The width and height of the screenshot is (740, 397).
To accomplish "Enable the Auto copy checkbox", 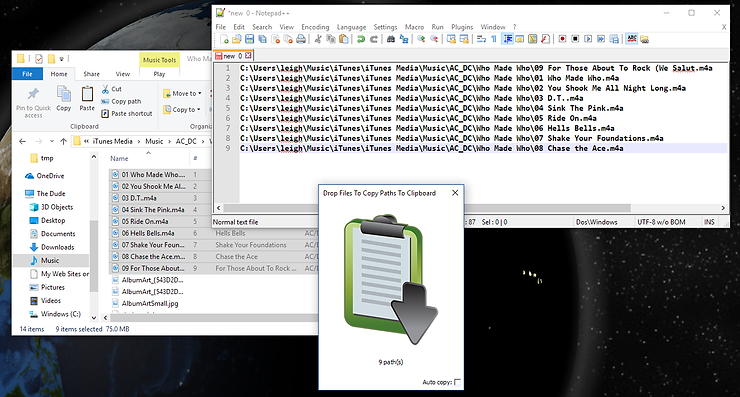I will pos(457,382).
